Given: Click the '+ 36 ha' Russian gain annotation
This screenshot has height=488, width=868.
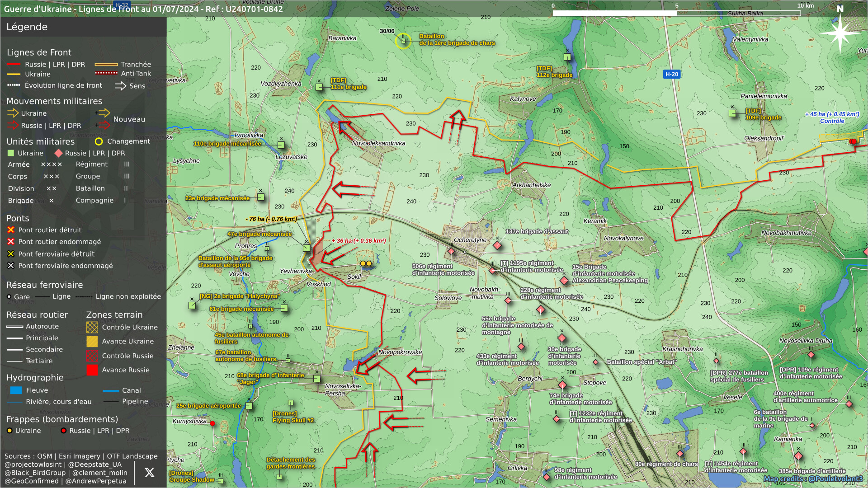Looking at the screenshot, I should (x=359, y=241).
